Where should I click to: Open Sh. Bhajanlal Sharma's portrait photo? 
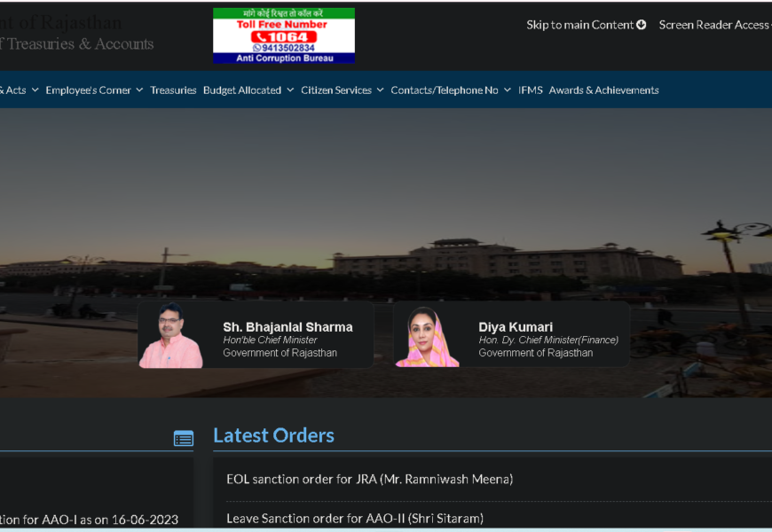click(171, 335)
